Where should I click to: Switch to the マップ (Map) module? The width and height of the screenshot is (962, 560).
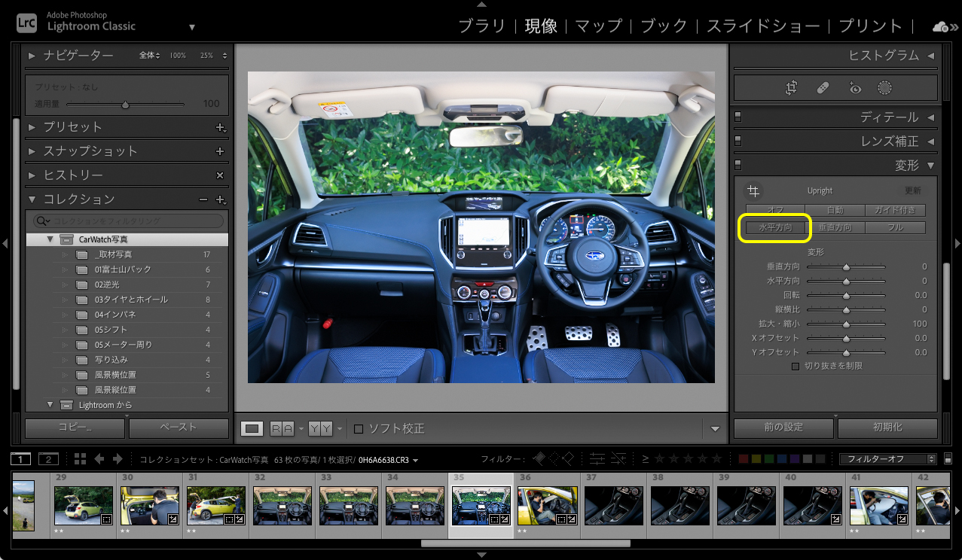point(599,26)
